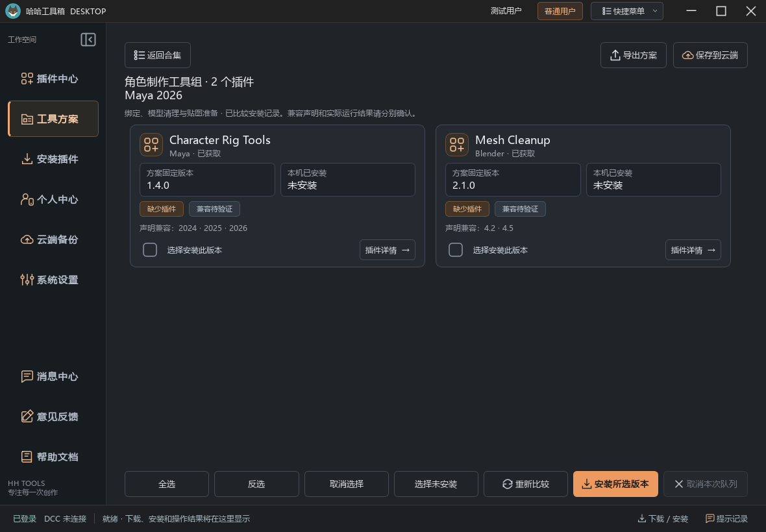The image size is (766, 532).
Task: Click 安装所选版本 button
Action: tap(615, 484)
